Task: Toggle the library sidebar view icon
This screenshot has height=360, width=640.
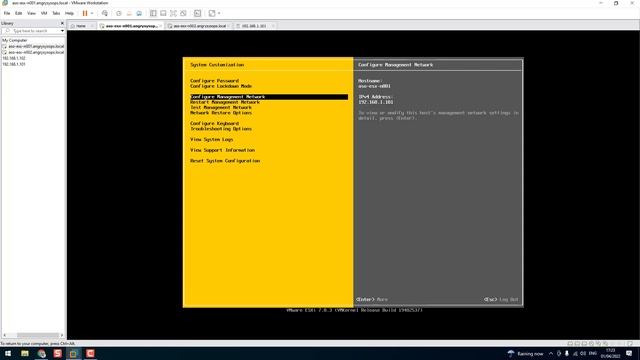Action: point(153,13)
